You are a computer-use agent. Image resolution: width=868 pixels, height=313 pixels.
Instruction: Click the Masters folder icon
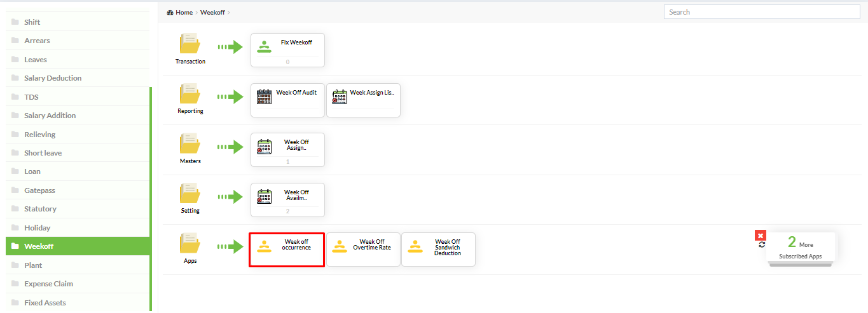point(190,143)
